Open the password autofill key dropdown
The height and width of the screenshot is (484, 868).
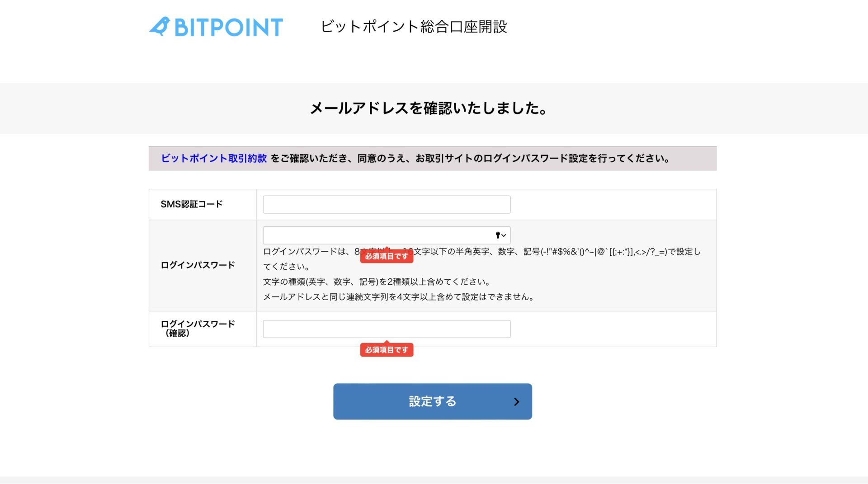500,235
